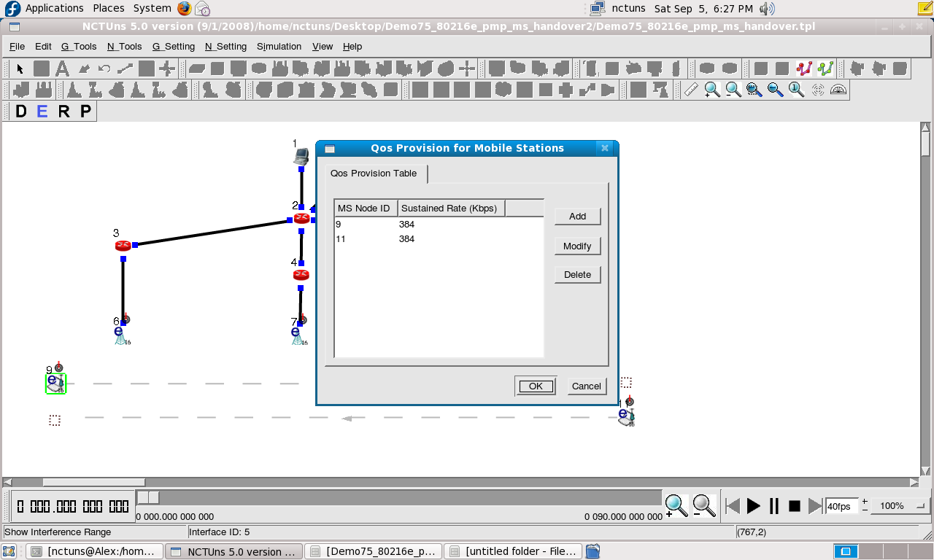Click the Modify button in dialog
Viewport: 934px width, 560px height.
coord(578,246)
